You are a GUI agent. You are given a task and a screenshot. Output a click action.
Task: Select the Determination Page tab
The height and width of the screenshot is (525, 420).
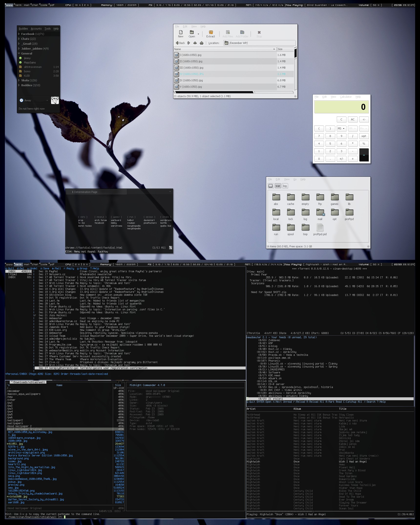click(96, 192)
